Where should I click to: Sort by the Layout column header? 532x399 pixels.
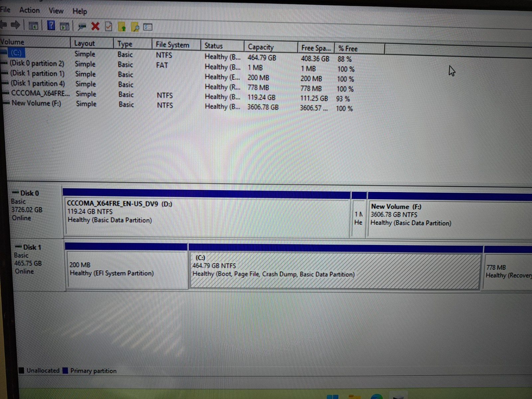tap(92, 43)
